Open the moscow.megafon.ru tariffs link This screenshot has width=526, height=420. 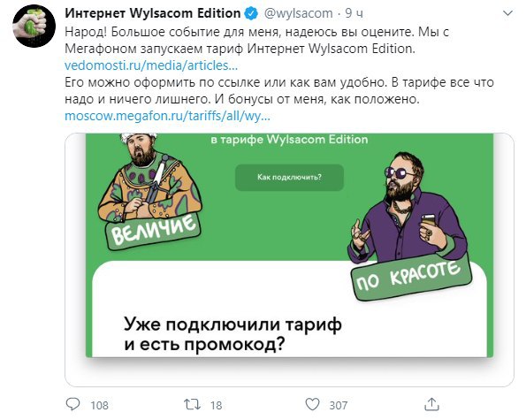pyautogui.click(x=167, y=116)
